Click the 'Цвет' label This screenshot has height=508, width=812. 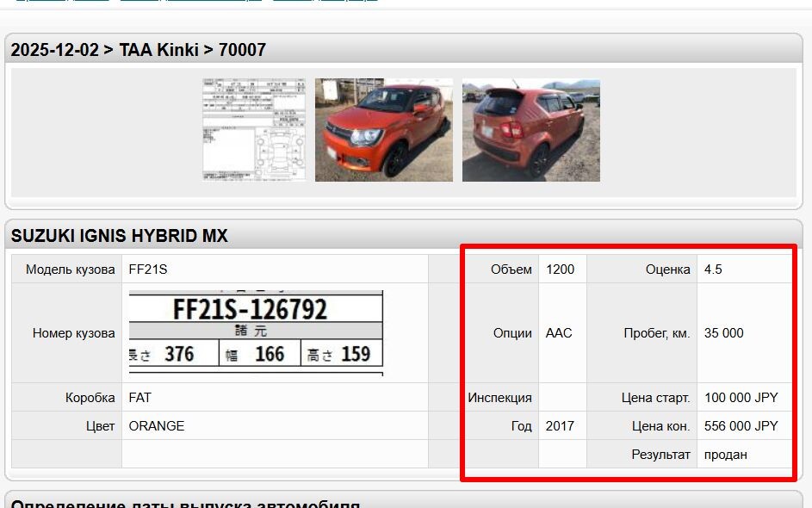click(101, 426)
